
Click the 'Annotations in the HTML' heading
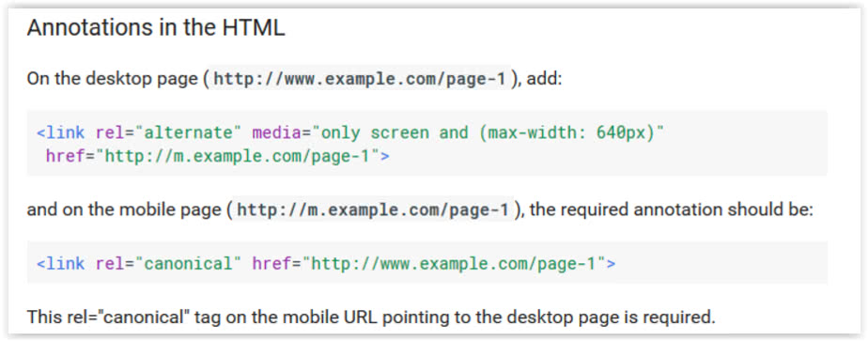point(156,27)
